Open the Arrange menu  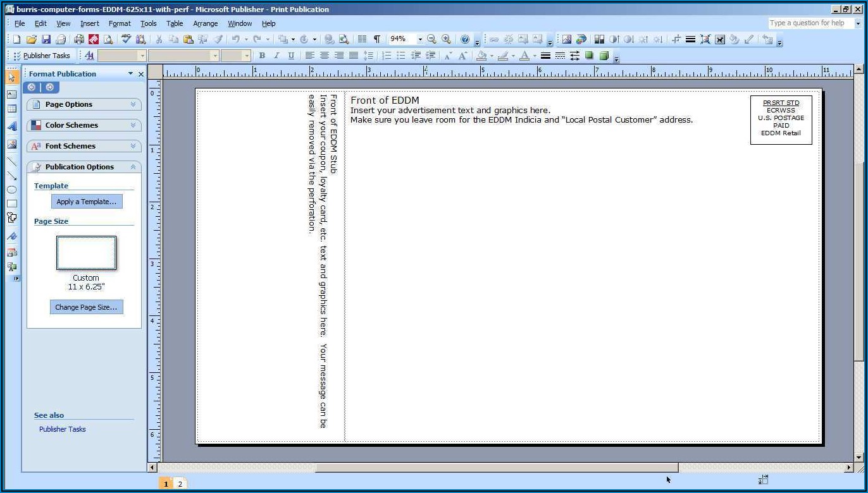pos(205,23)
